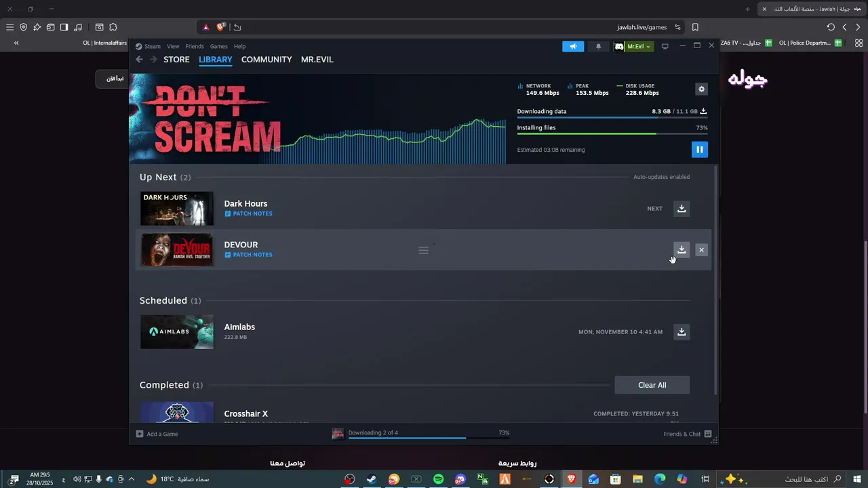The height and width of the screenshot is (488, 868).
Task: Open Dark Hours patch notes
Action: (248, 213)
